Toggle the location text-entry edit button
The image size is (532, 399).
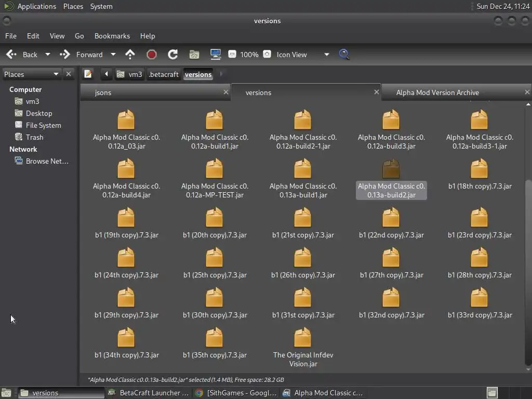[x=88, y=74]
